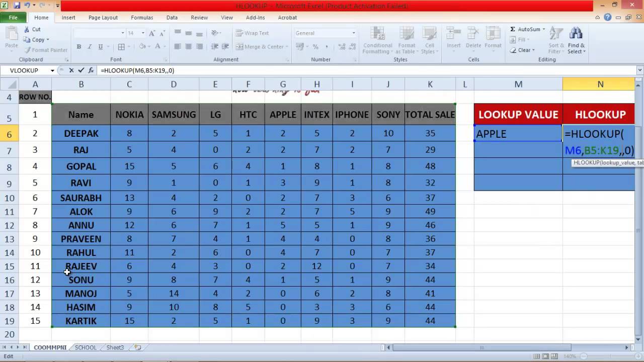This screenshot has width=644, height=362.
Task: Toggle Align Text Right
Action: (x=200, y=47)
